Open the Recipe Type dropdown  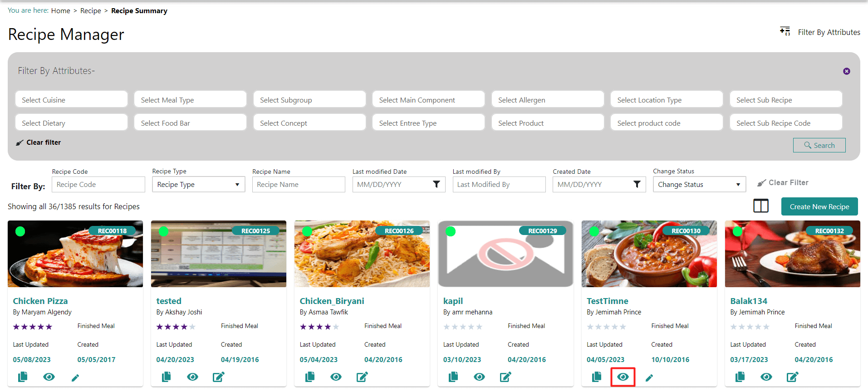pyautogui.click(x=198, y=185)
